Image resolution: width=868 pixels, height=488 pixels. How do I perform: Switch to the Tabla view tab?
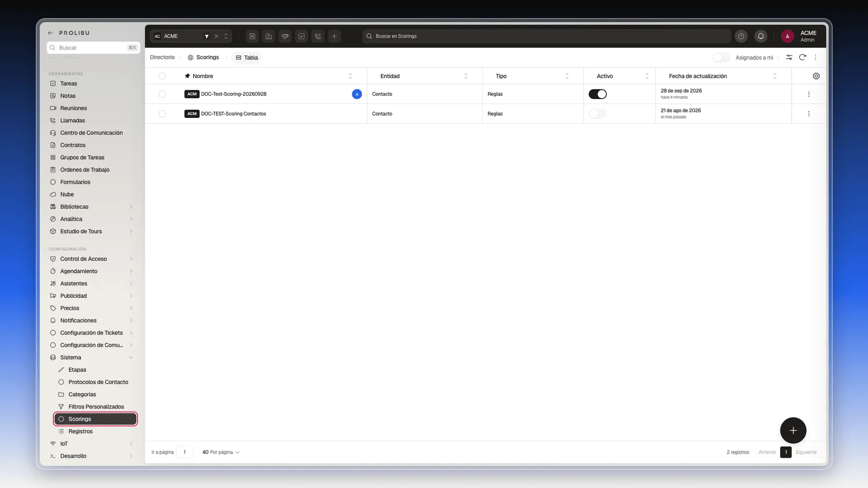pos(247,57)
